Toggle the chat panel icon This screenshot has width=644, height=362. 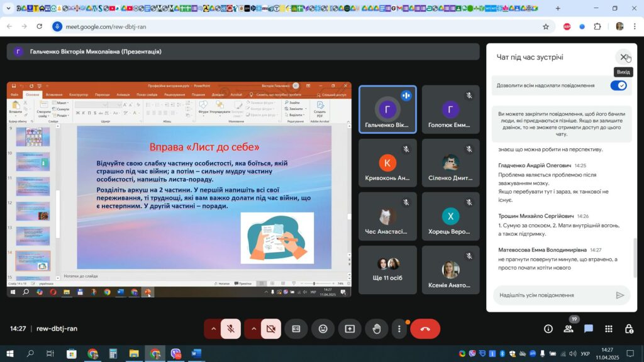[589, 329]
